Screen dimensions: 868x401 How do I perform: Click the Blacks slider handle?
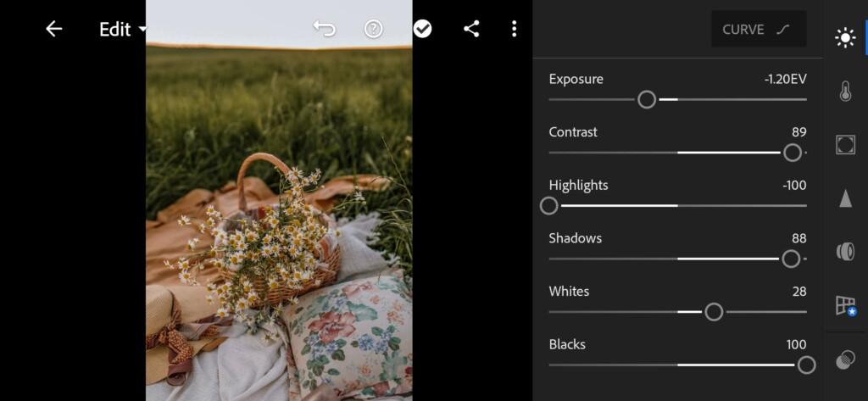point(807,365)
